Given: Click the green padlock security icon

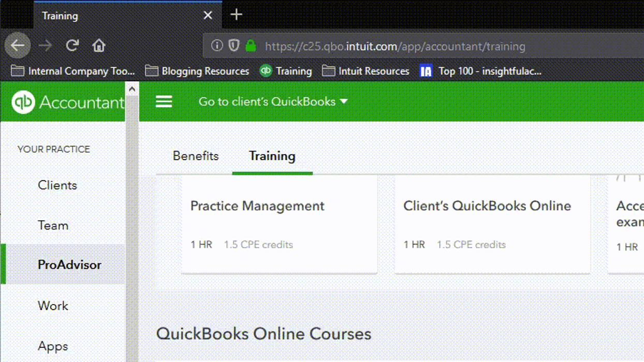Looking at the screenshot, I should 251,46.
